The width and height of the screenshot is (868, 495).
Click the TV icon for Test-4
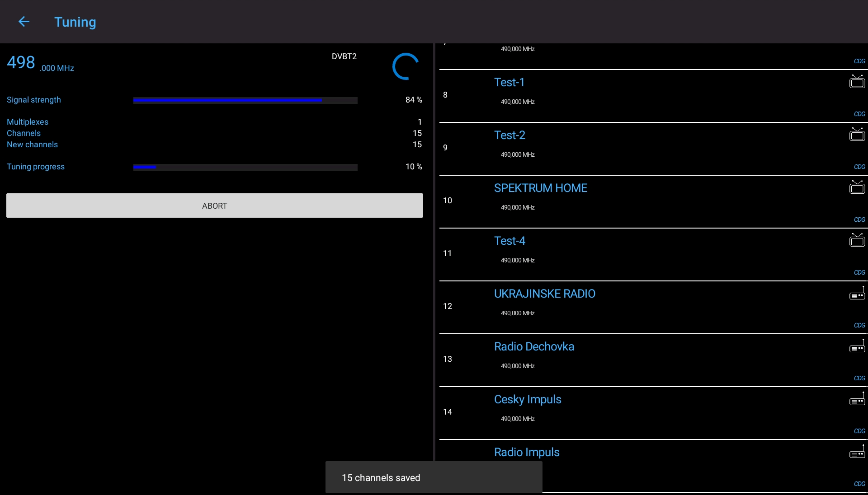(857, 240)
